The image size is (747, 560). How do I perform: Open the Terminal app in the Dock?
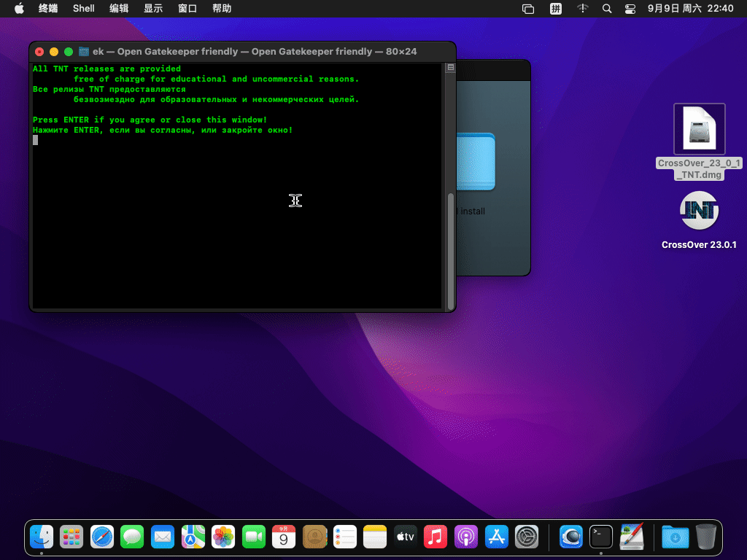coord(601,537)
